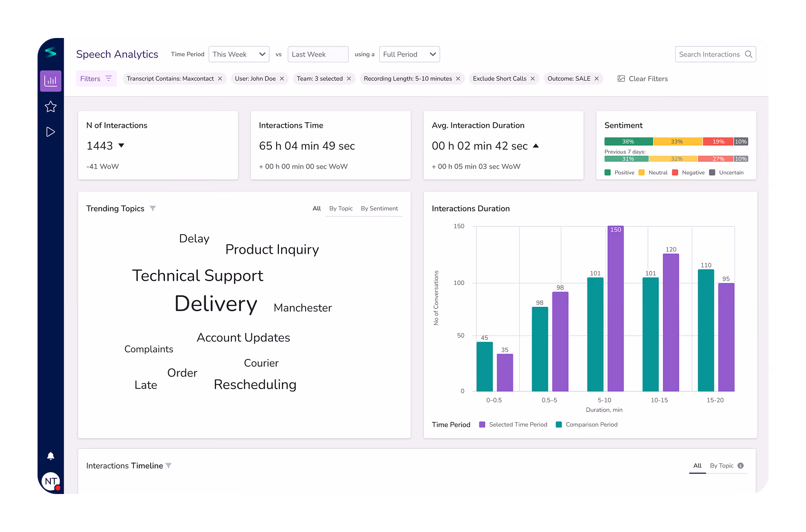Click the down arrow beside 1443

coord(121,146)
